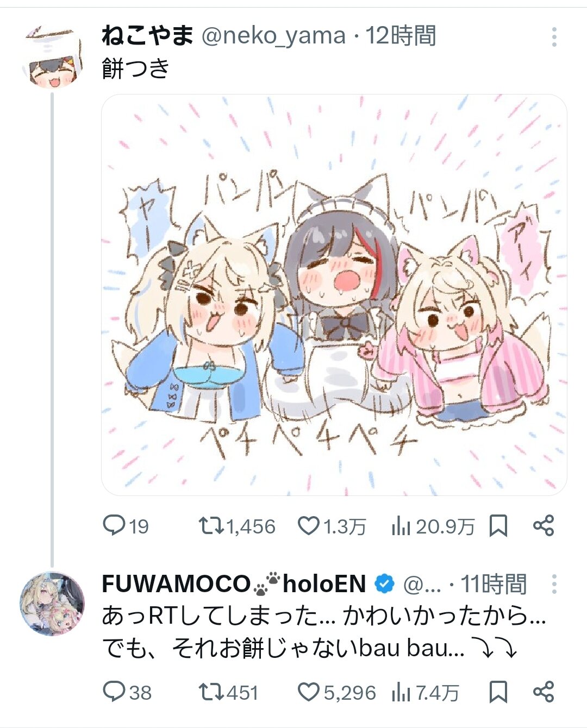The image size is (587, 728).
Task: Open reply on ねこやま's 餅つき post
Action: point(126,526)
